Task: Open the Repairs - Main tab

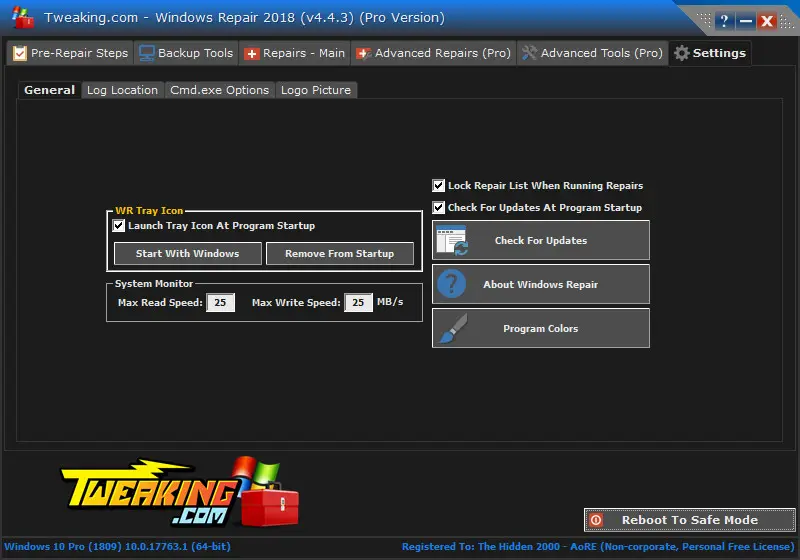Action: point(294,53)
